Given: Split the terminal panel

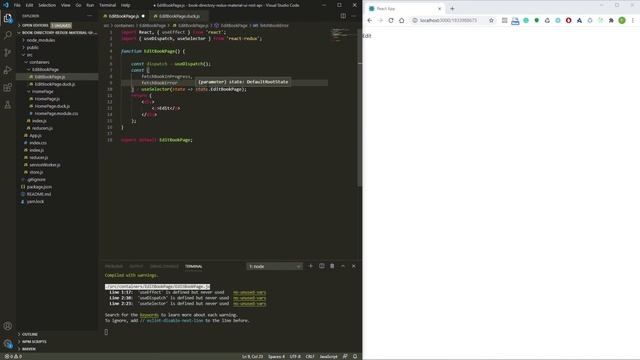Looking at the screenshot, I should pyautogui.click(x=322, y=266).
